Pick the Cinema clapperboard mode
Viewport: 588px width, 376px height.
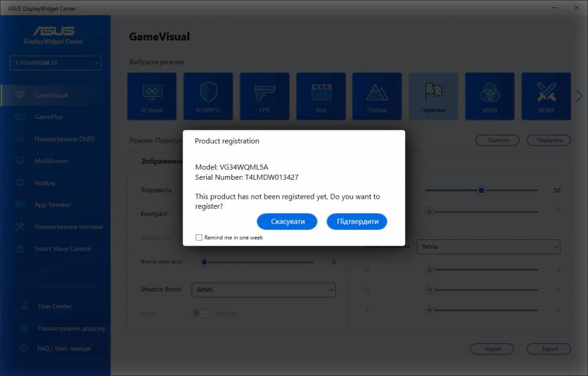point(321,96)
